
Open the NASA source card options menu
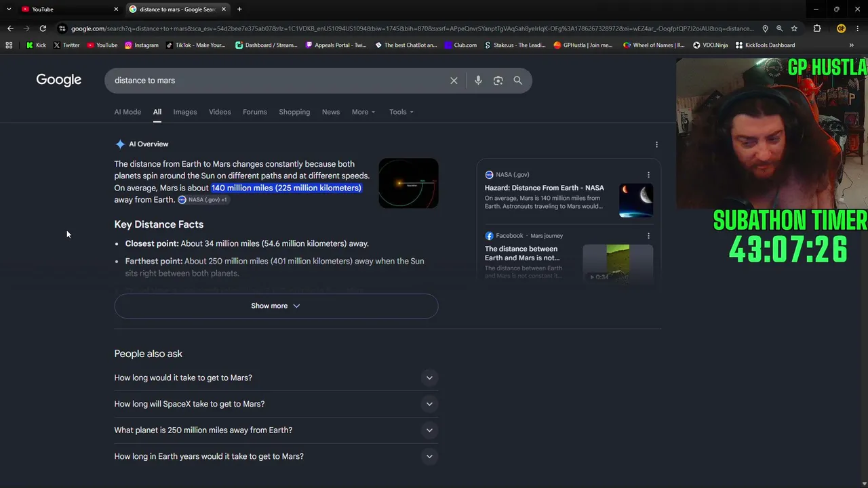point(648,175)
